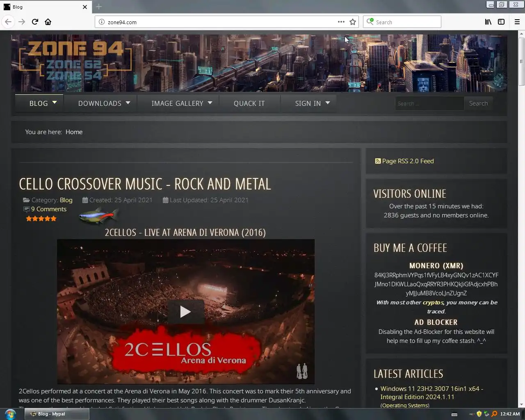This screenshot has width=525, height=420.
Task: Click the search engine icon in the browser search box
Action: tap(370, 21)
